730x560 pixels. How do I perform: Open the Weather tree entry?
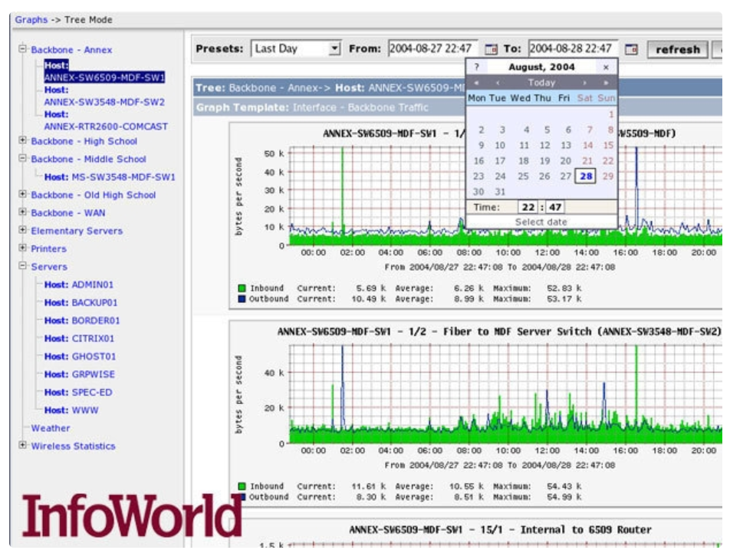tap(51, 428)
